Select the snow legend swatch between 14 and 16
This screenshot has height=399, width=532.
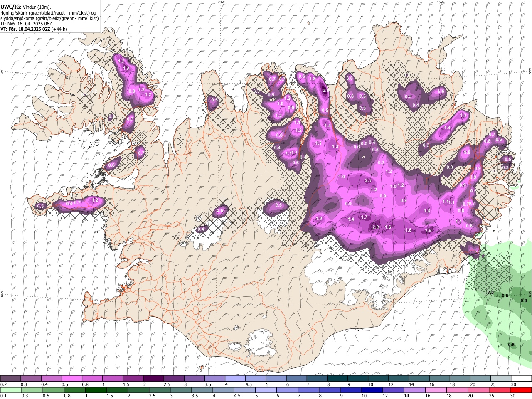tap(419, 379)
